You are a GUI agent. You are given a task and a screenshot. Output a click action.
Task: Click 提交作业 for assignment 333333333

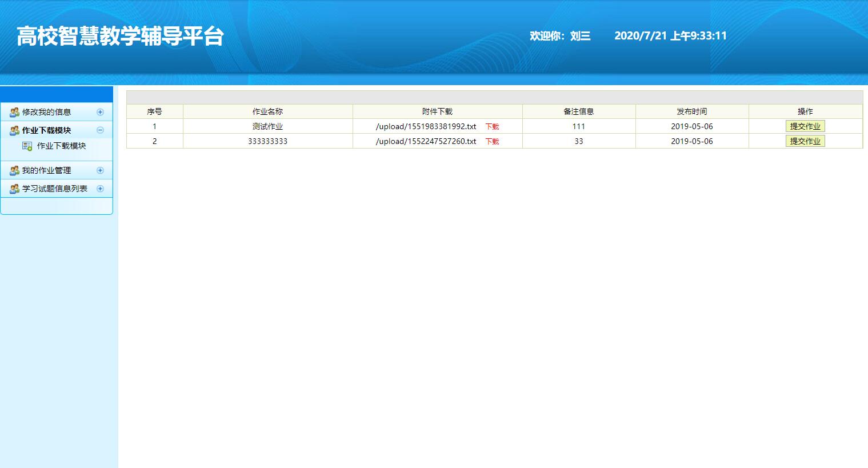coord(805,141)
